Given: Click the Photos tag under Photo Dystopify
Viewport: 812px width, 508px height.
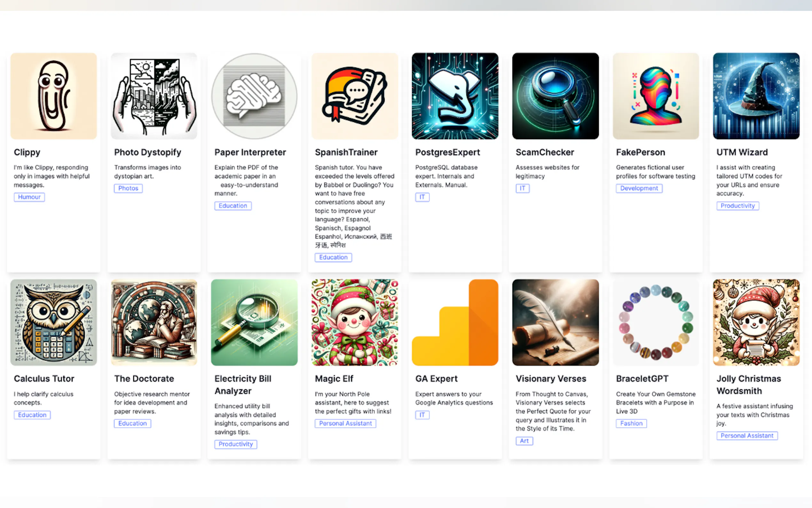Looking at the screenshot, I should click(x=128, y=188).
